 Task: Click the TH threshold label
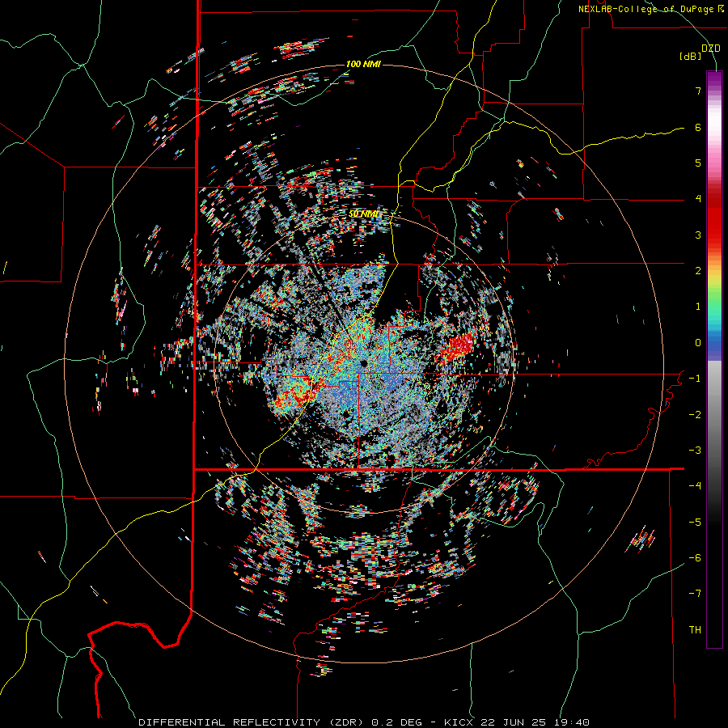point(695,630)
